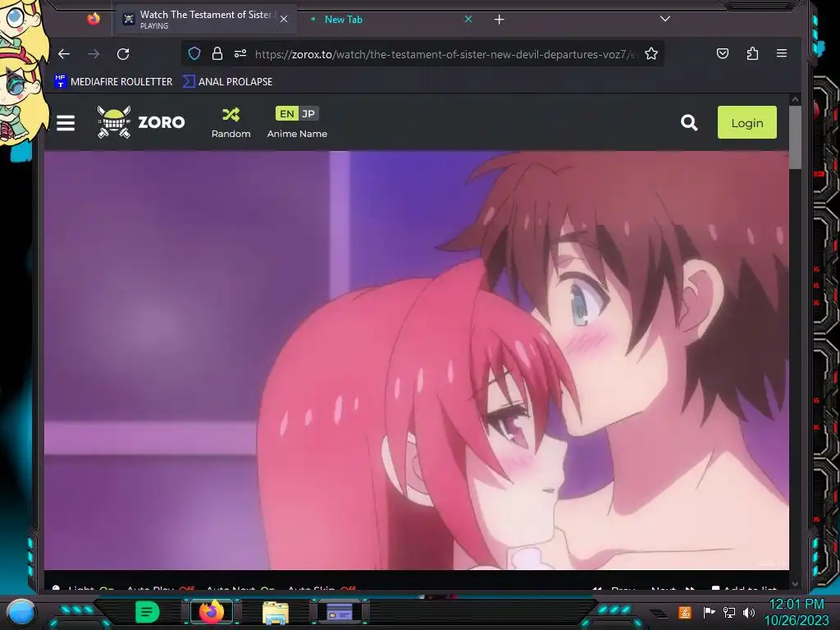The image size is (840, 630).
Task: Open the clock showing 12:01 PM
Action: pos(797,612)
